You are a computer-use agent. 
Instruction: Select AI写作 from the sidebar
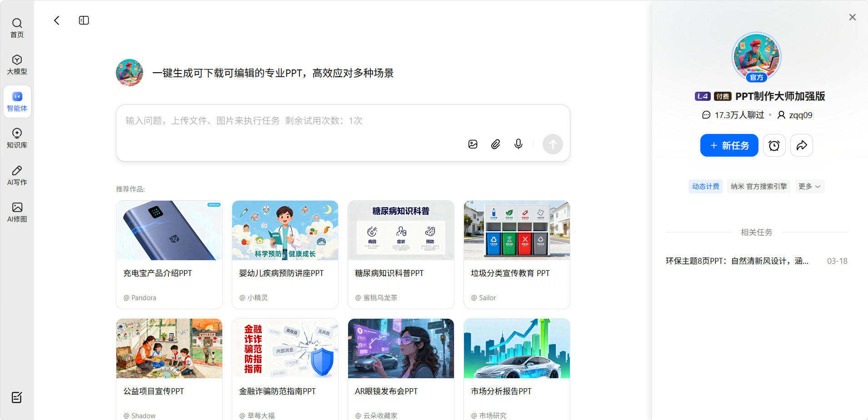pyautogui.click(x=17, y=175)
